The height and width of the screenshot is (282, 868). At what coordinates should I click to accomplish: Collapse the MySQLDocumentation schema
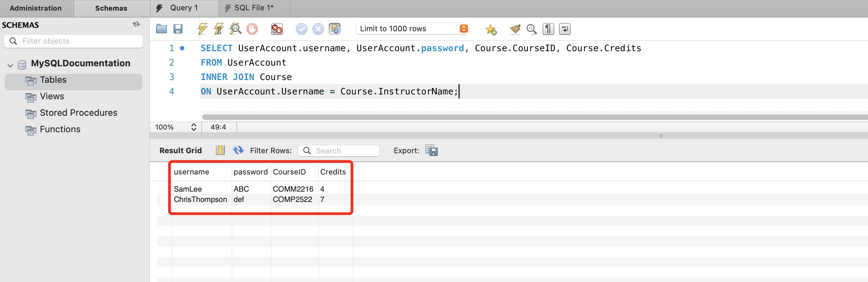click(x=10, y=65)
